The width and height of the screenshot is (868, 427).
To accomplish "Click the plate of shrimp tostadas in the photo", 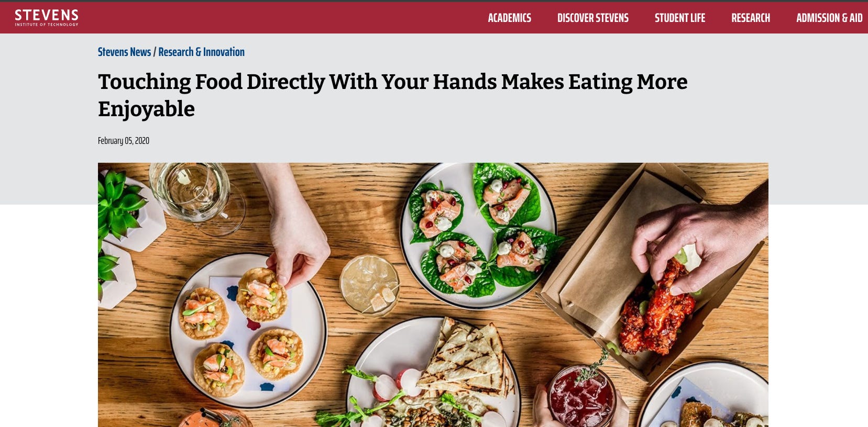I will 248,331.
